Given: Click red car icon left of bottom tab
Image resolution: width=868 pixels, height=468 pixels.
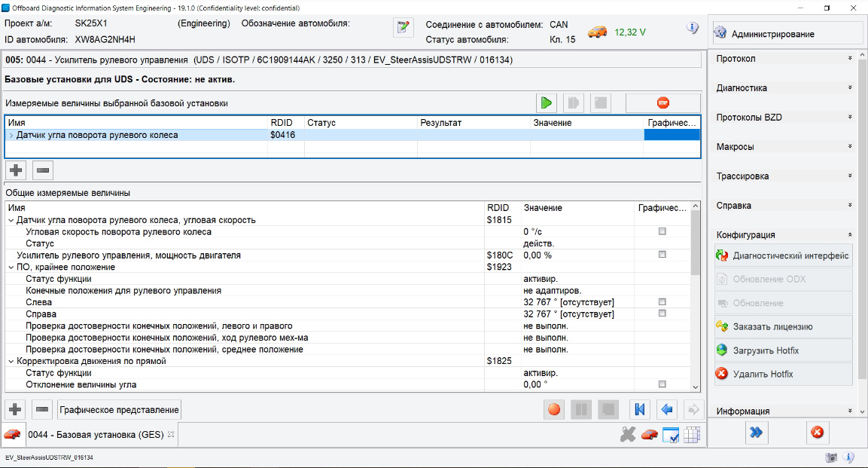Looking at the screenshot, I should (12, 435).
